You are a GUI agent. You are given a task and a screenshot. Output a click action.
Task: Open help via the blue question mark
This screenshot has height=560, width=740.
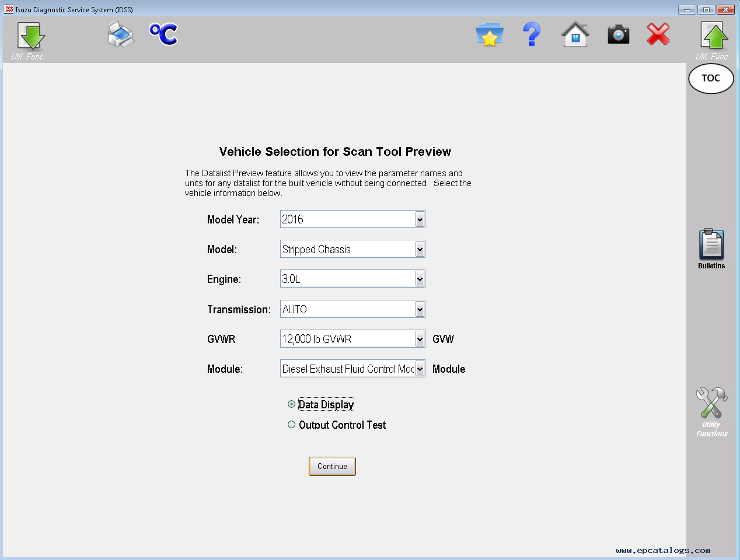[532, 34]
